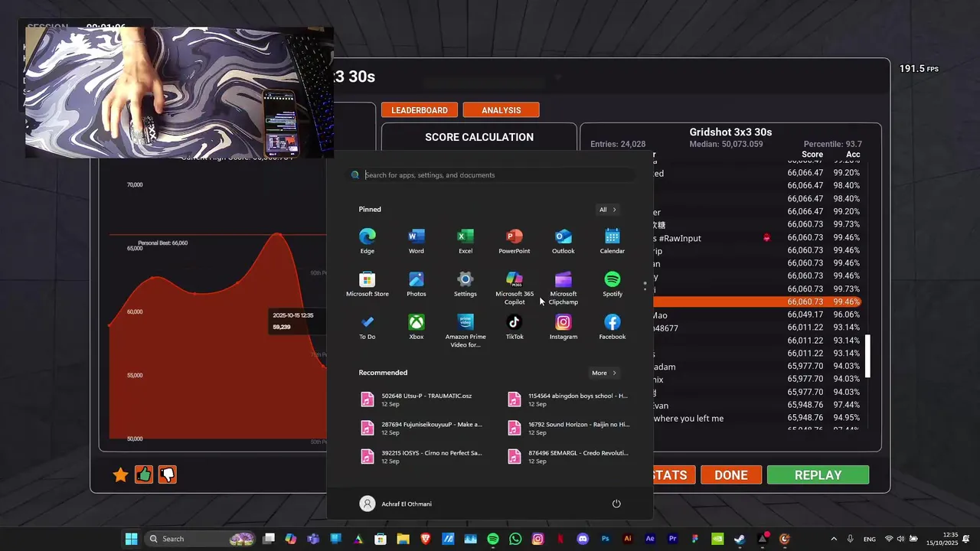Show hidden system tray icons
This screenshot has height=551, width=980.
coord(834,539)
